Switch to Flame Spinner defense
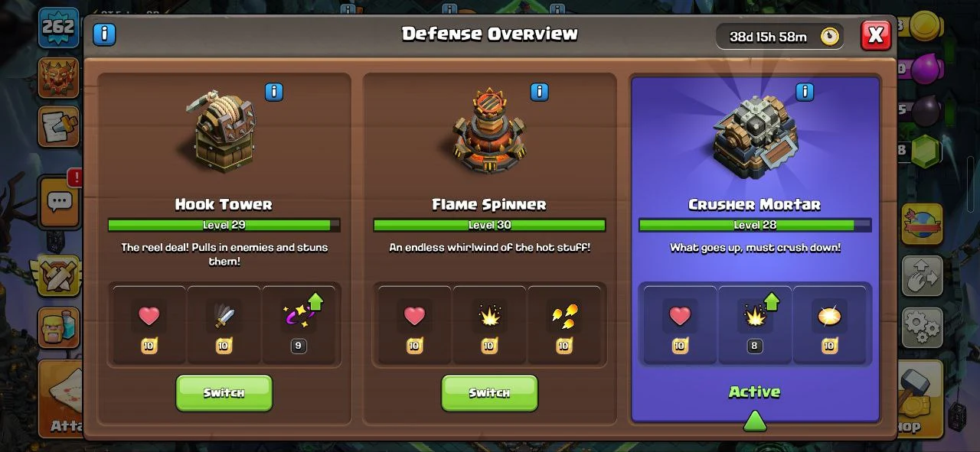Image resolution: width=980 pixels, height=452 pixels. pyautogui.click(x=489, y=392)
